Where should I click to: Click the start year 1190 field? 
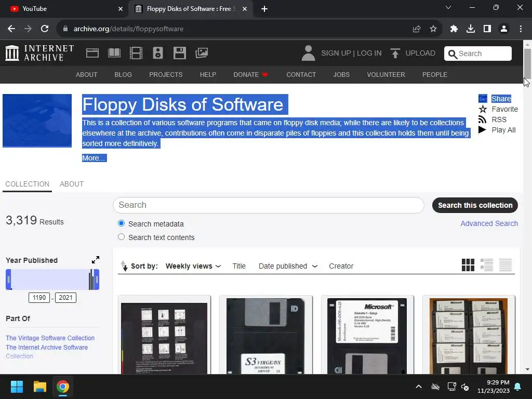(39, 298)
